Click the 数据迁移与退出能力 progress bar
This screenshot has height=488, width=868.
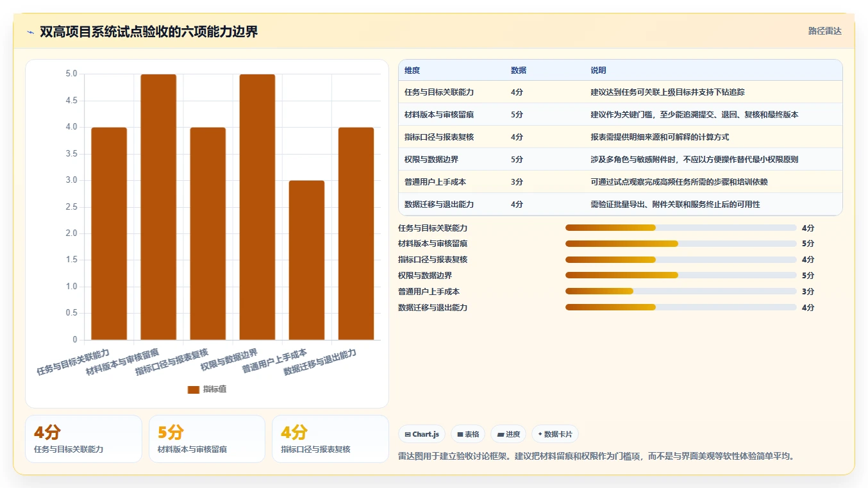click(681, 307)
